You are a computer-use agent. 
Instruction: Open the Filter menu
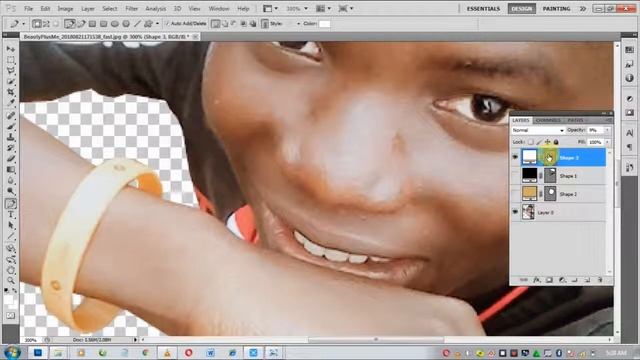131,9
